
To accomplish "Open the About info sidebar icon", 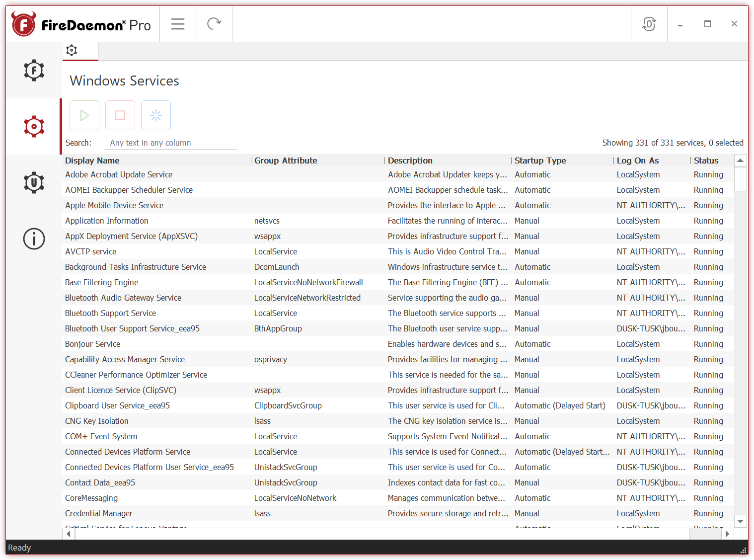I will pos(34,239).
